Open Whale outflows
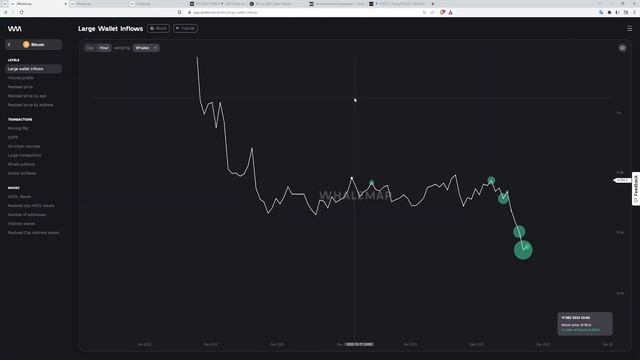 22,164
